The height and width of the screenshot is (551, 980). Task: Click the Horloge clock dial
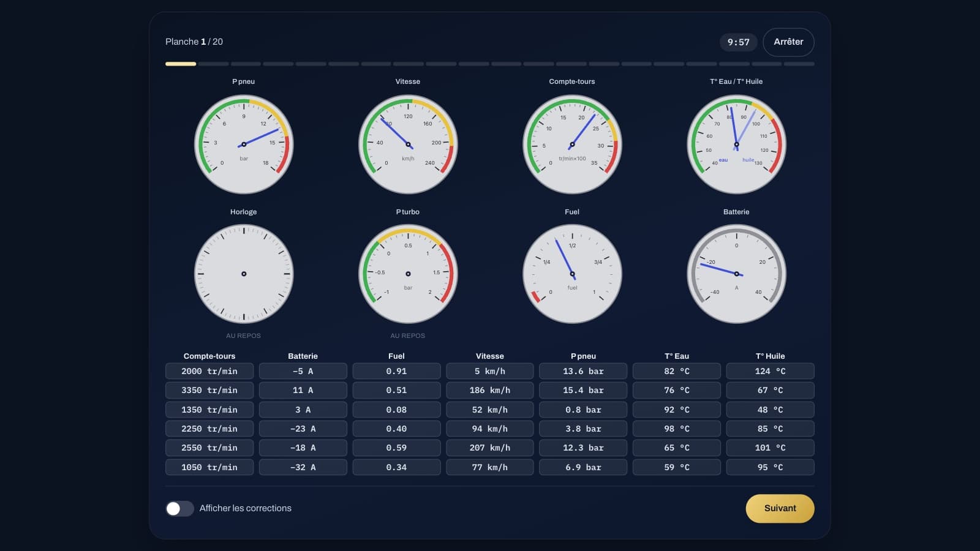(244, 274)
